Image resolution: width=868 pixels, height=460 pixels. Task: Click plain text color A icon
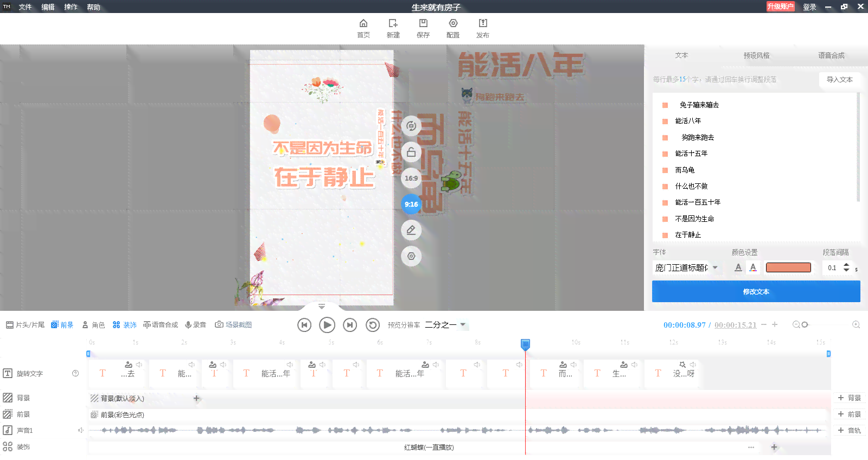[738, 267]
